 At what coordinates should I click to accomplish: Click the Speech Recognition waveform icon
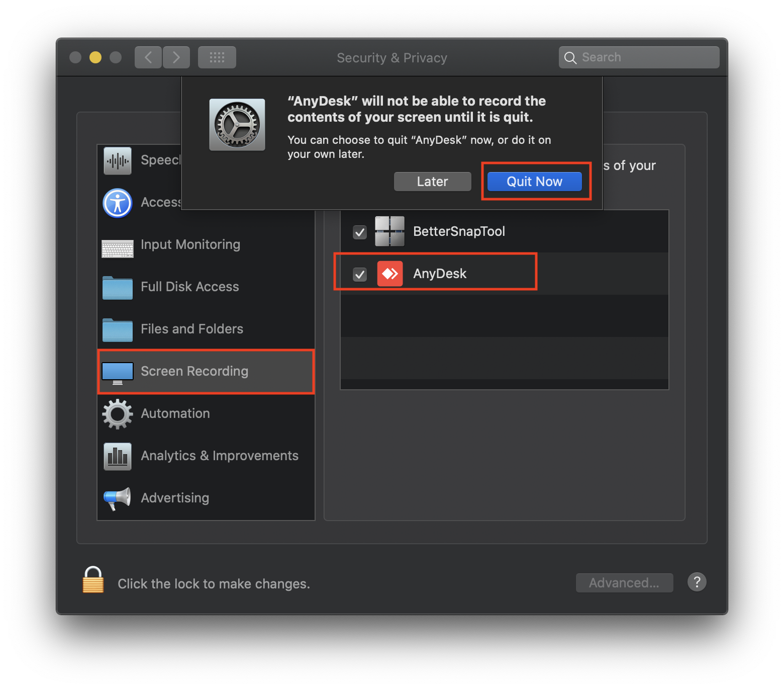coord(118,161)
